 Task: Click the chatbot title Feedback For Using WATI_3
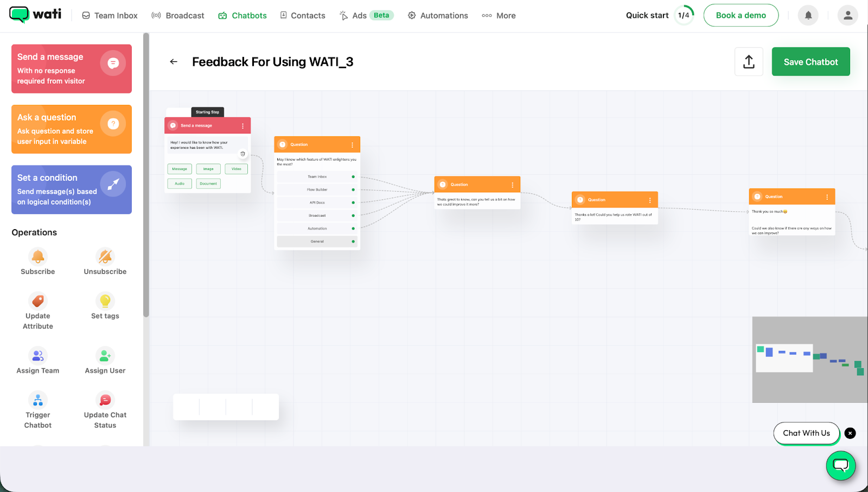tap(273, 62)
